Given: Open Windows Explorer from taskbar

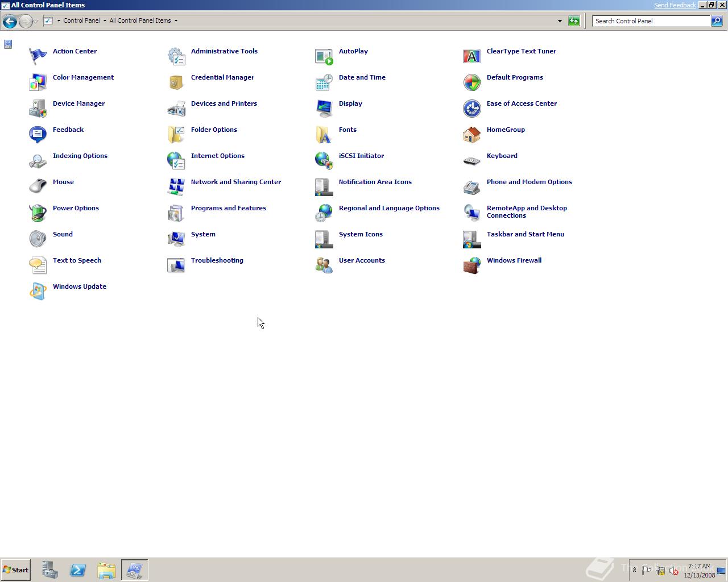Looking at the screenshot, I should click(x=106, y=570).
